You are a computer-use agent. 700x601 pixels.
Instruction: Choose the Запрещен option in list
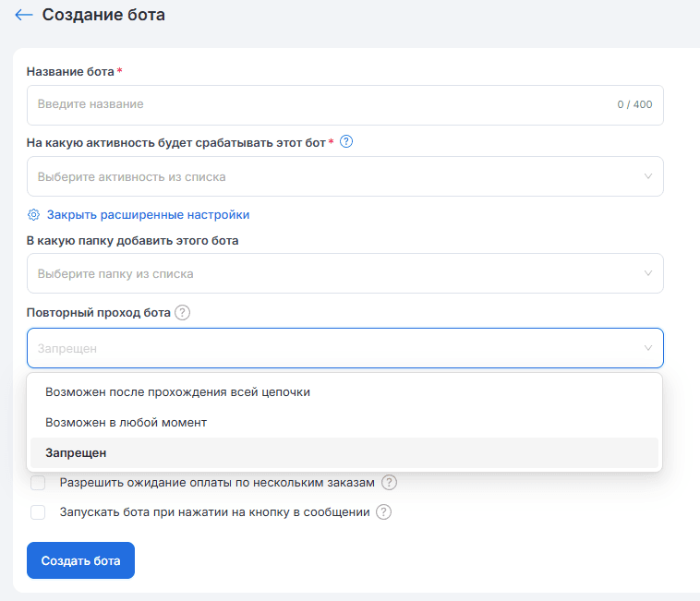click(344, 453)
